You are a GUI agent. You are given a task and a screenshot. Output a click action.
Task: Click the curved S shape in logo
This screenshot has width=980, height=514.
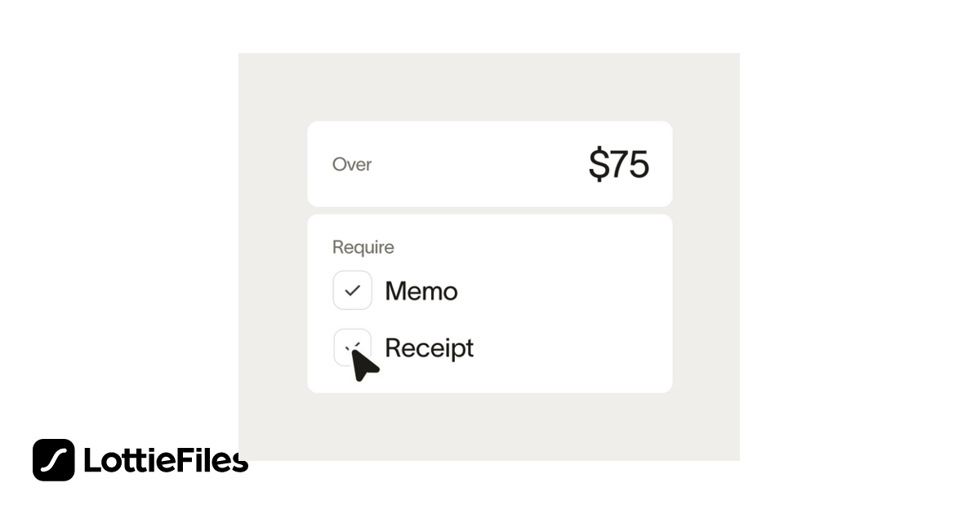(53, 460)
